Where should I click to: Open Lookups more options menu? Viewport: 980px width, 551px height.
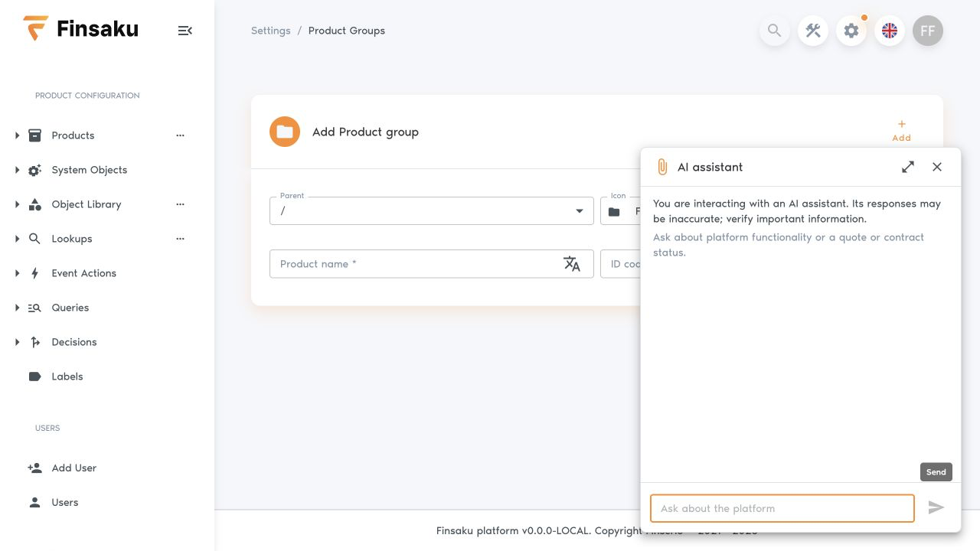point(180,239)
